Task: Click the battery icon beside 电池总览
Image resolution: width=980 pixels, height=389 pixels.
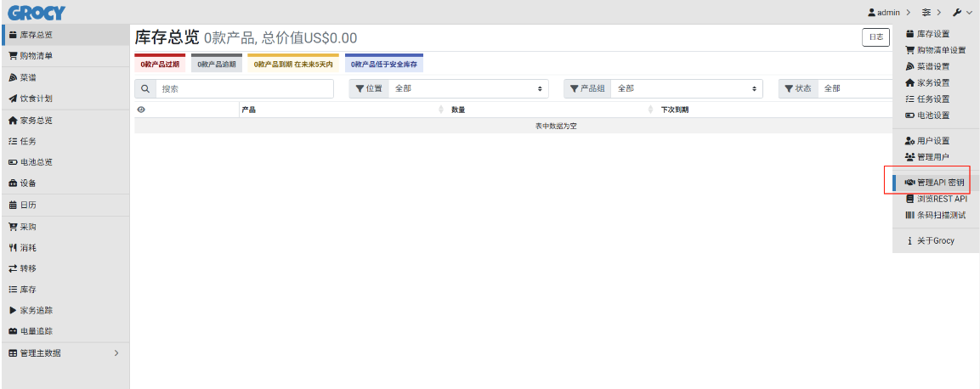Action: (x=13, y=162)
